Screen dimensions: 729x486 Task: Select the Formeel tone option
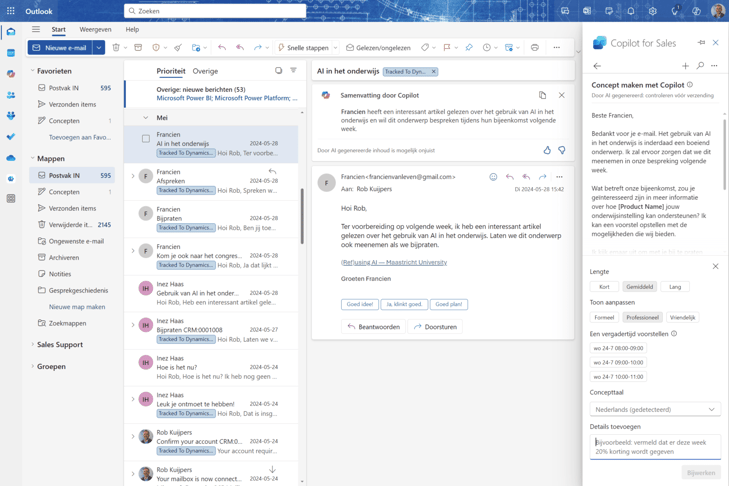[604, 317]
